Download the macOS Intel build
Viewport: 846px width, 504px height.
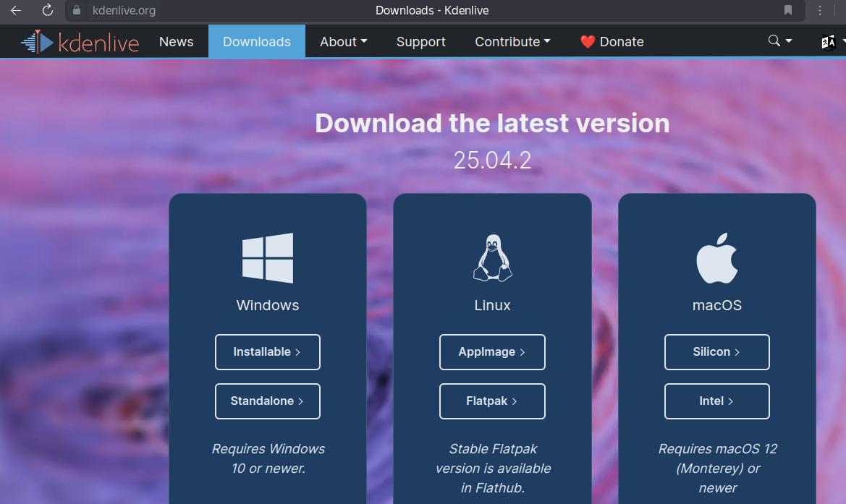tap(717, 401)
